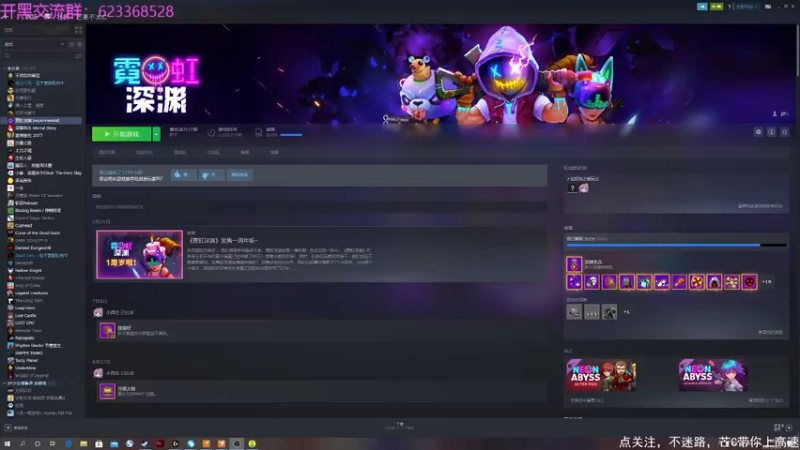Click the review-later button beside the thumbs
The height and width of the screenshot is (450, 800).
(x=239, y=174)
